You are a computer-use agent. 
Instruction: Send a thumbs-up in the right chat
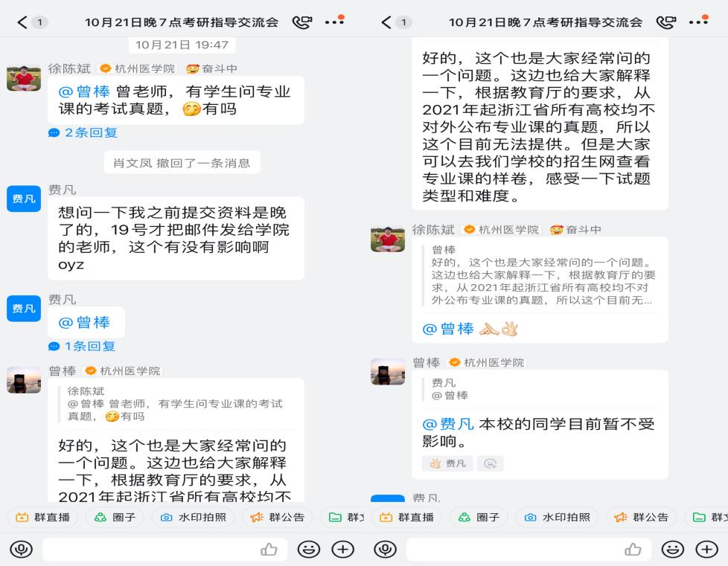633,550
